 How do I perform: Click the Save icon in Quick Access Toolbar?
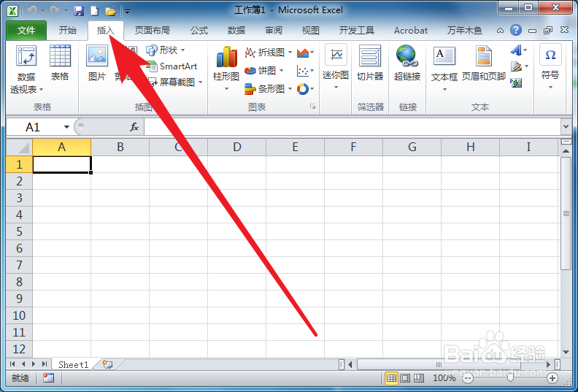point(79,11)
